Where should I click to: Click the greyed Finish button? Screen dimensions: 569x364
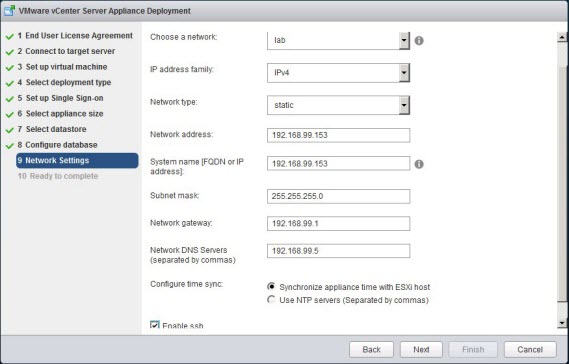473,349
